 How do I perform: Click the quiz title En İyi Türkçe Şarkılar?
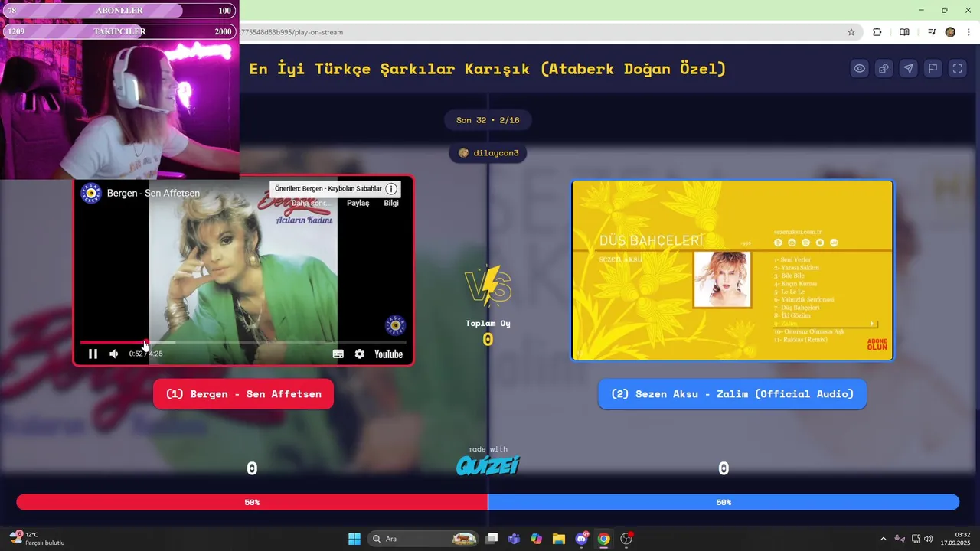[x=487, y=69]
